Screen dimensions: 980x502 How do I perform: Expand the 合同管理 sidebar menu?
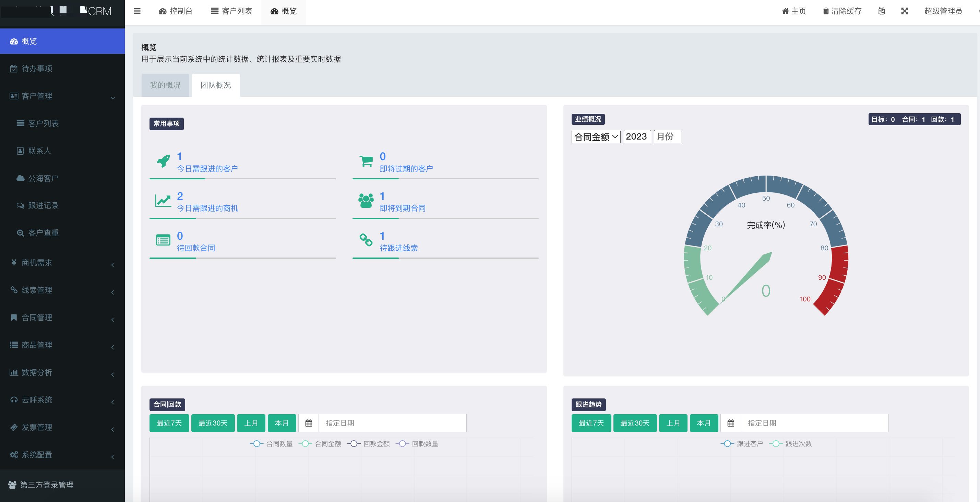coord(62,317)
